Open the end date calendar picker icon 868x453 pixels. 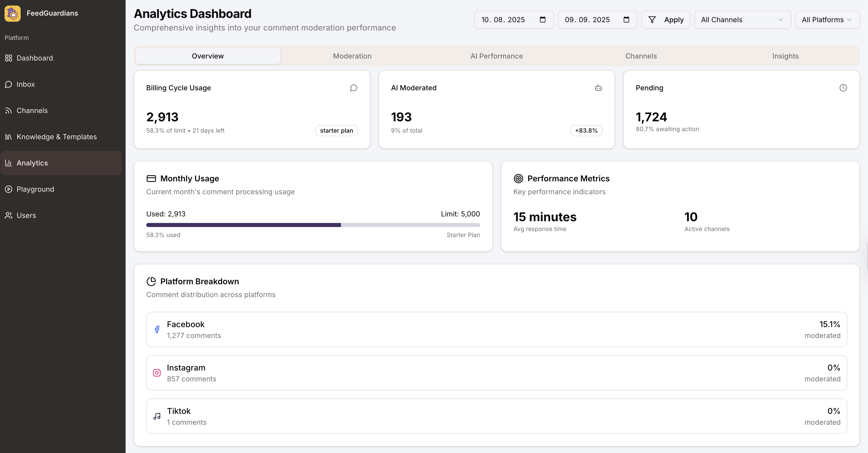click(626, 20)
